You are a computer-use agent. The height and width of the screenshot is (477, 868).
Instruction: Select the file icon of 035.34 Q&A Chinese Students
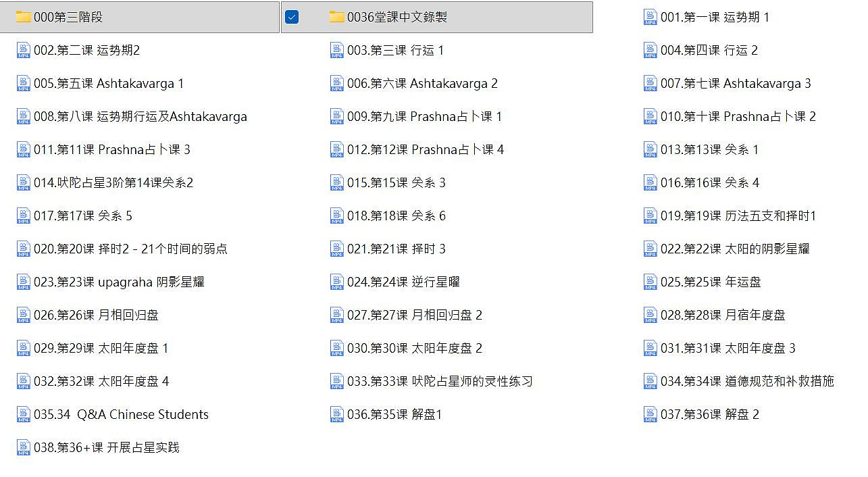pos(24,414)
